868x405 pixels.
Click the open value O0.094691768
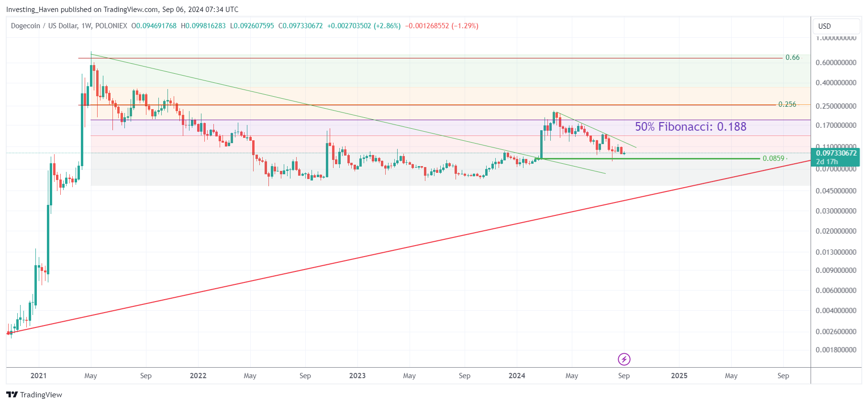pos(154,26)
